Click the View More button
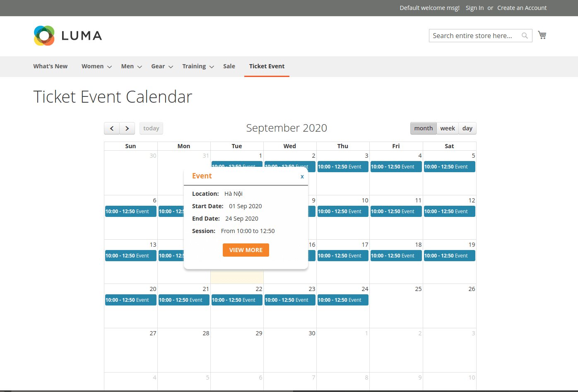 246,250
